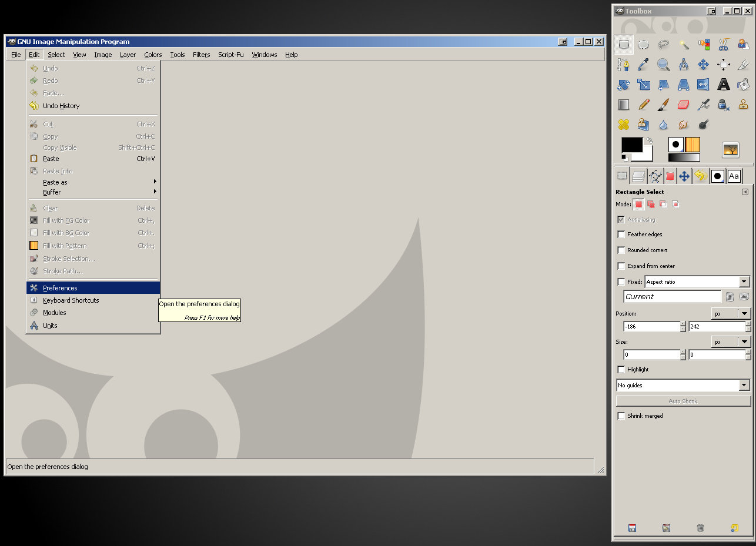
Task: Select the Eraser tool
Action: coord(684,105)
